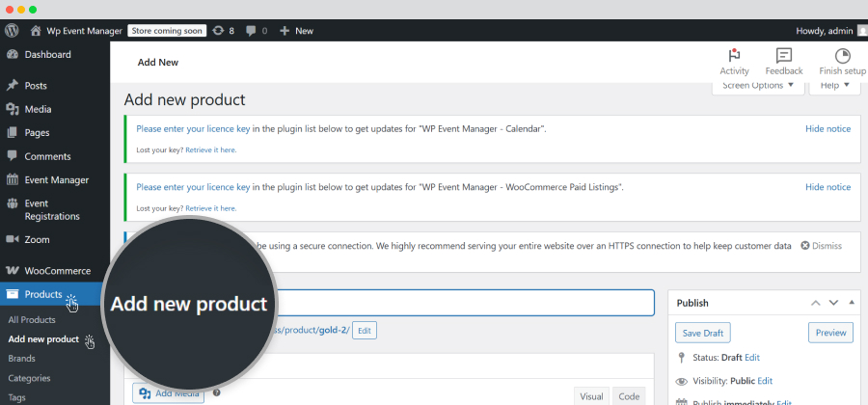Screen dimensions: 868x405
Task: Click licence key link in Paid Listings notice
Action: coord(193,187)
